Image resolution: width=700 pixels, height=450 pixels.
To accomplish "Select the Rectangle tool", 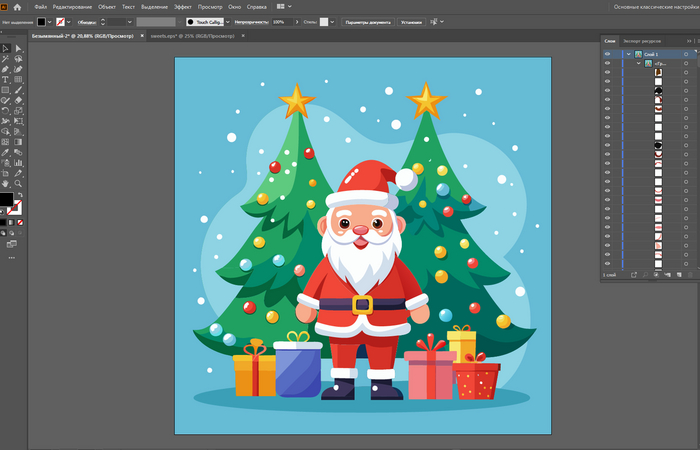I will click(x=5, y=90).
